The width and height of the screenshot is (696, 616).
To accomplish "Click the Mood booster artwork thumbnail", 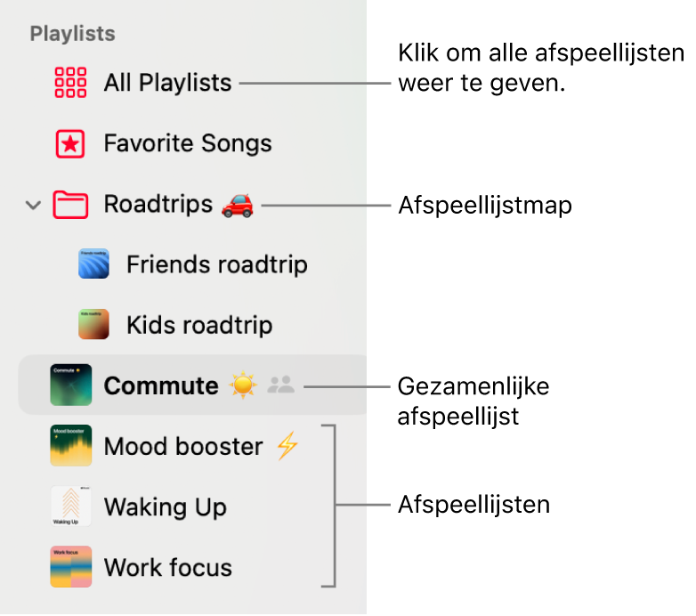I will pos(71,446).
